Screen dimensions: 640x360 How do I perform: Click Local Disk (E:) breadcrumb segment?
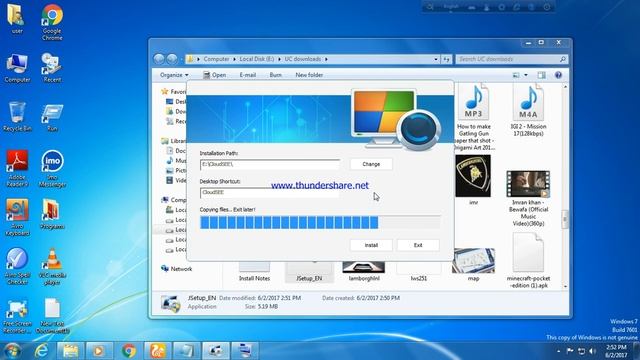pyautogui.click(x=257, y=59)
